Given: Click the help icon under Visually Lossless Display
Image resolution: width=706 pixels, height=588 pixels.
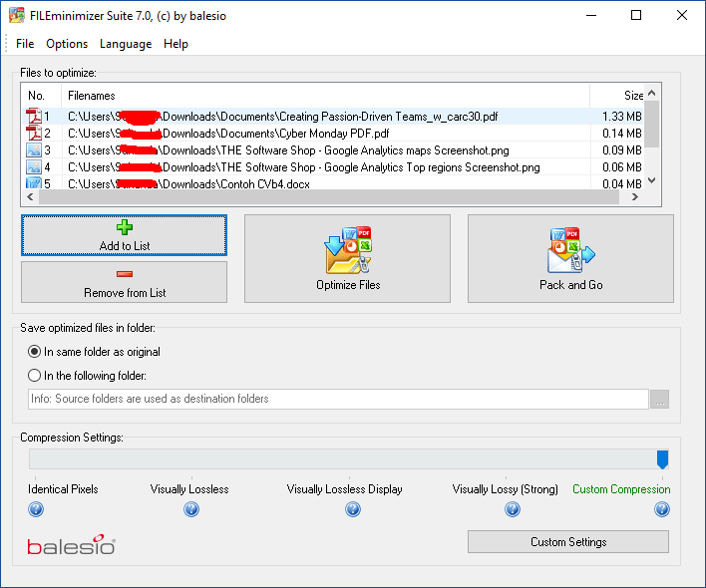Looking at the screenshot, I should (x=353, y=509).
